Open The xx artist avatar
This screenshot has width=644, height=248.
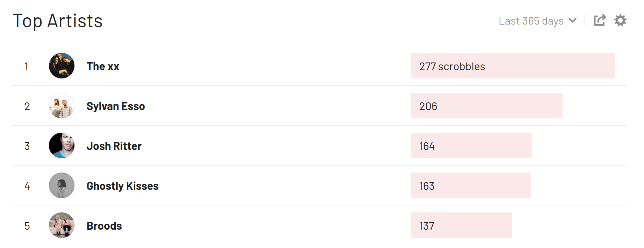pos(62,66)
